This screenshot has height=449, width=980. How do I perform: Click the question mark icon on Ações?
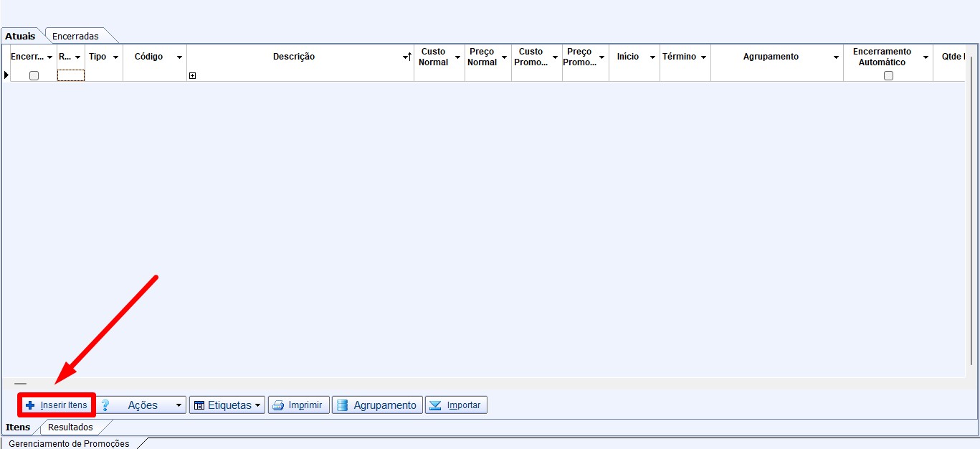pyautogui.click(x=105, y=405)
